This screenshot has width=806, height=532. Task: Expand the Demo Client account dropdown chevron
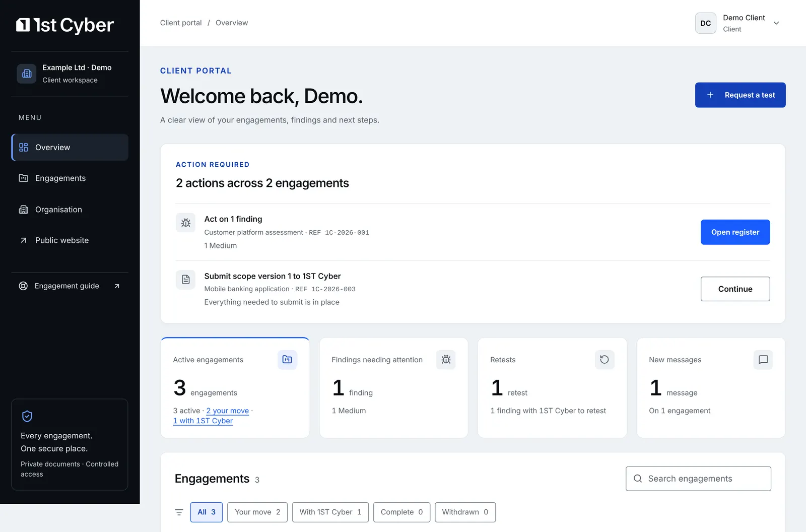[x=776, y=23]
